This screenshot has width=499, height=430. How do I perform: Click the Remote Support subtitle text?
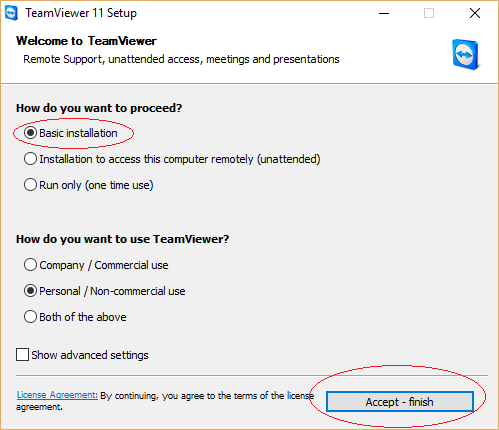pos(181,59)
